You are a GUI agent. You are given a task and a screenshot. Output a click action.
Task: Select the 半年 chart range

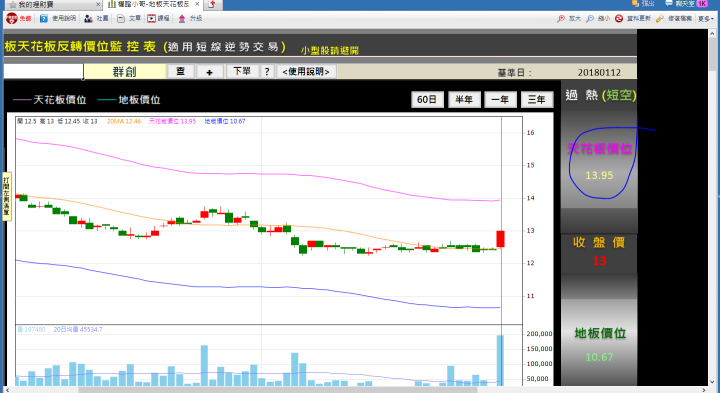click(464, 100)
